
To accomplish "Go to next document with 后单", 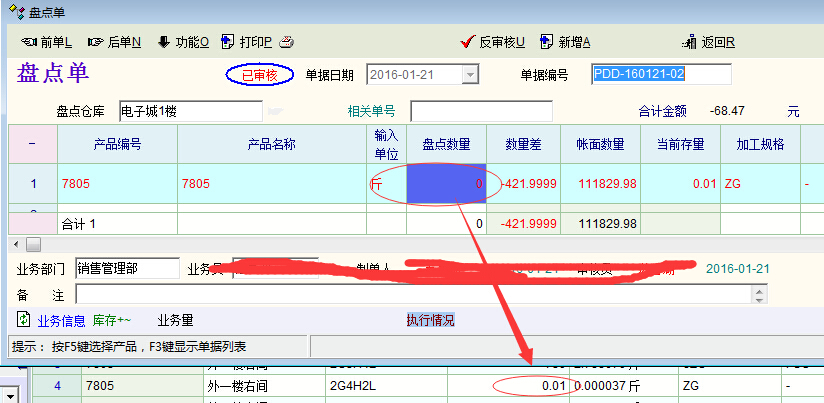I will coord(114,42).
